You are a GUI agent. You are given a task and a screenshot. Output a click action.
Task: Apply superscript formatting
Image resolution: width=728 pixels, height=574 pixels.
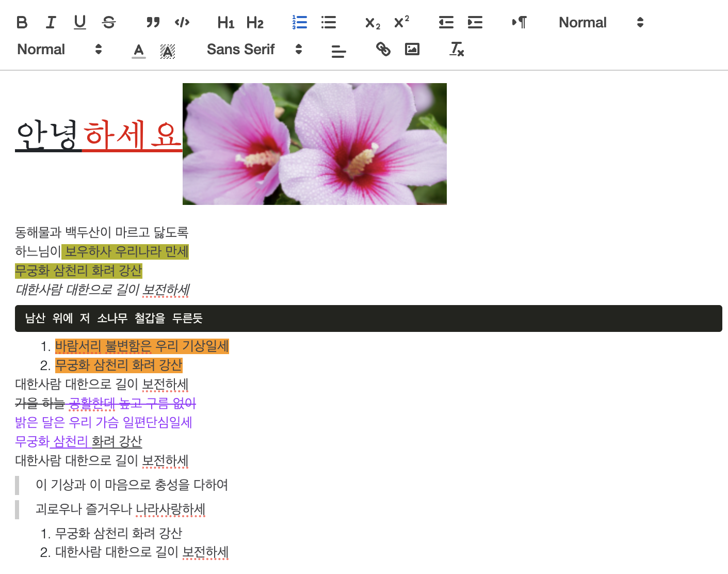[401, 22]
